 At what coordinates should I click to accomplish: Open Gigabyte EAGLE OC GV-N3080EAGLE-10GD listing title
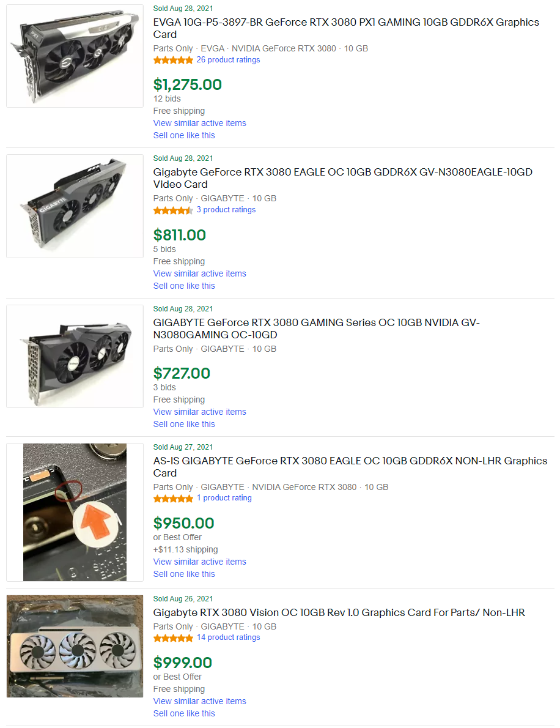tap(343, 178)
